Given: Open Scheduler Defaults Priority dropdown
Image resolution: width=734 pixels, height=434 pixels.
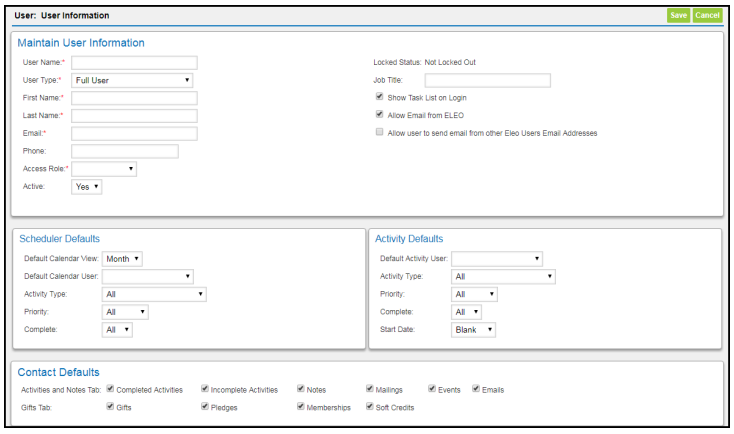Looking at the screenshot, I should click(125, 312).
